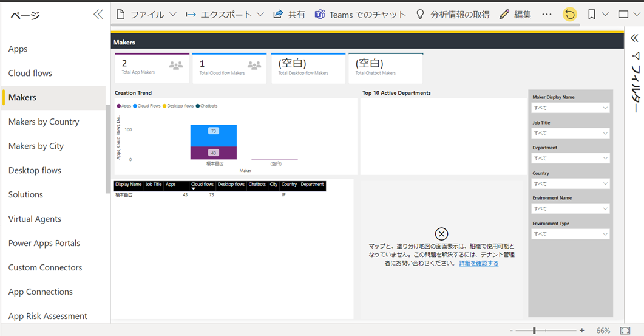Sort table by Department column
The image size is (644, 336).
pyautogui.click(x=312, y=185)
